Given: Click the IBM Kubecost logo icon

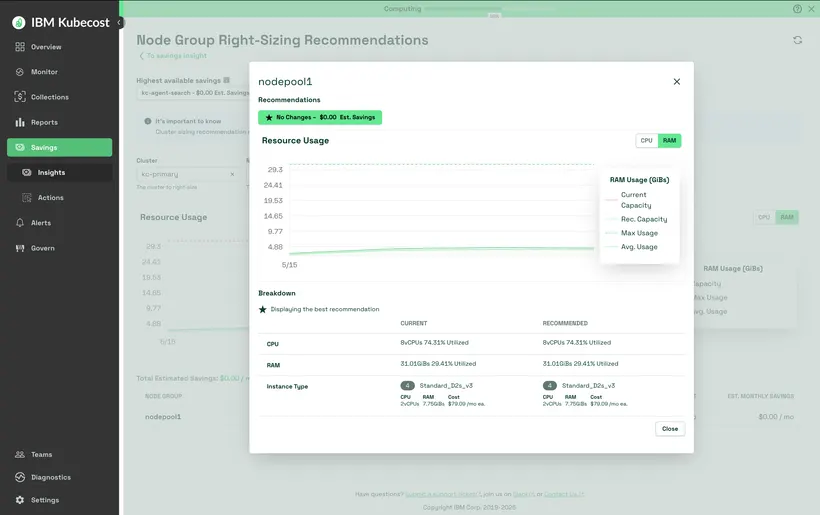Looking at the screenshot, I should (19, 22).
